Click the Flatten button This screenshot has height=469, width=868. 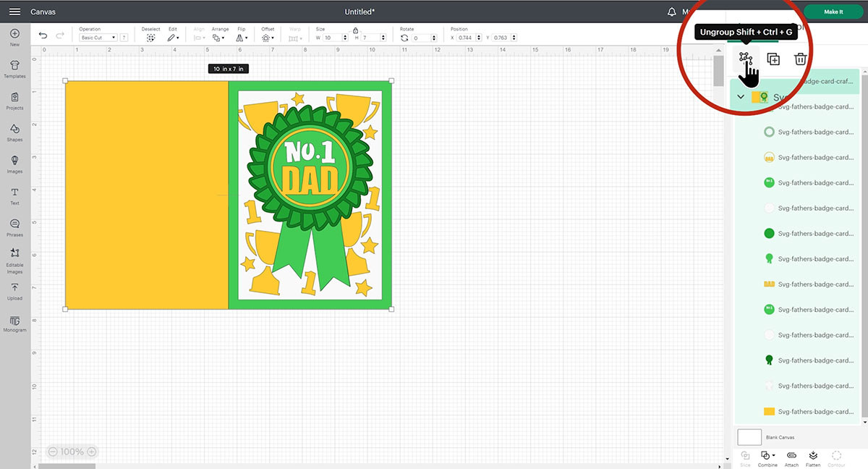[813, 456]
